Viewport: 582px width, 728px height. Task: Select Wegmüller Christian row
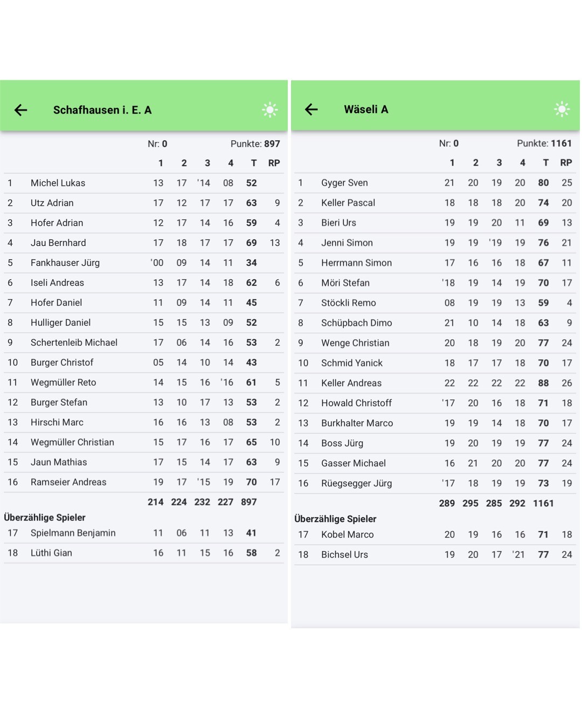click(72, 442)
